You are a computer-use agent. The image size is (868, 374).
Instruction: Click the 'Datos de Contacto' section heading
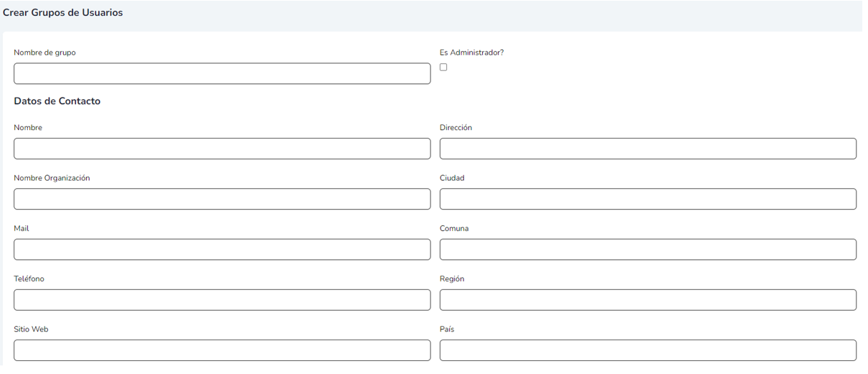(x=57, y=101)
